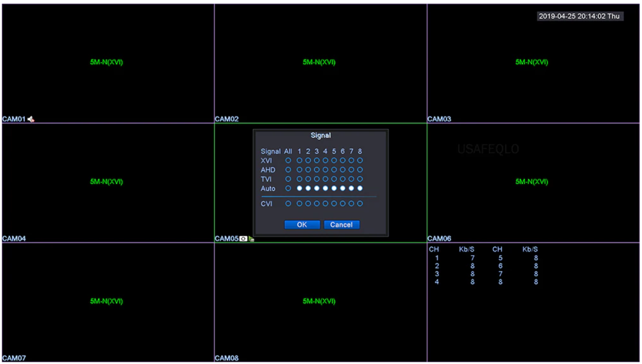642x364 pixels.
Task: Set channel 1 to AHD signal
Action: click(x=299, y=170)
